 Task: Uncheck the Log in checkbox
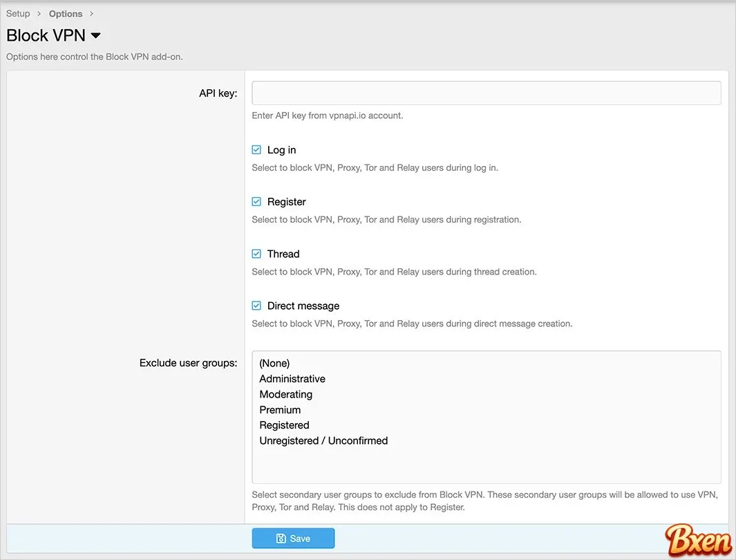coord(256,150)
